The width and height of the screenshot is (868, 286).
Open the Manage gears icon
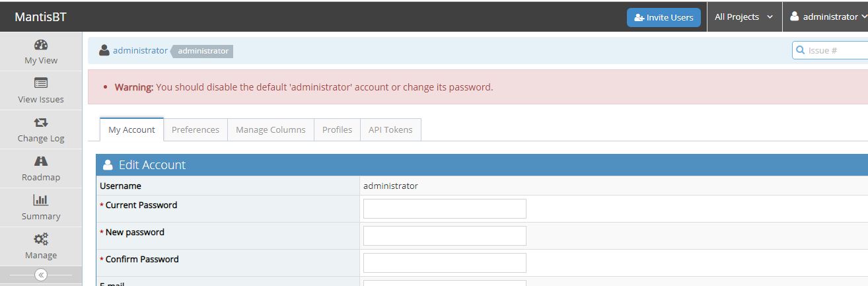click(x=41, y=239)
